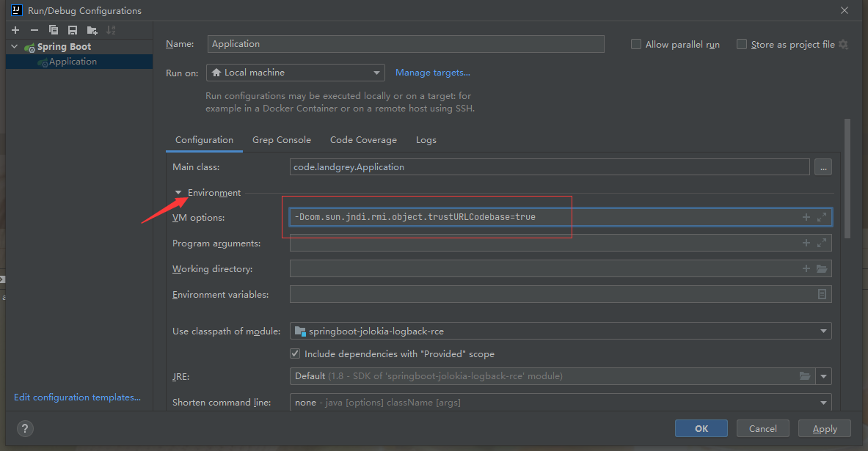Viewport: 868px width, 451px height.
Task: Open the Run on target dropdown
Action: click(x=377, y=73)
